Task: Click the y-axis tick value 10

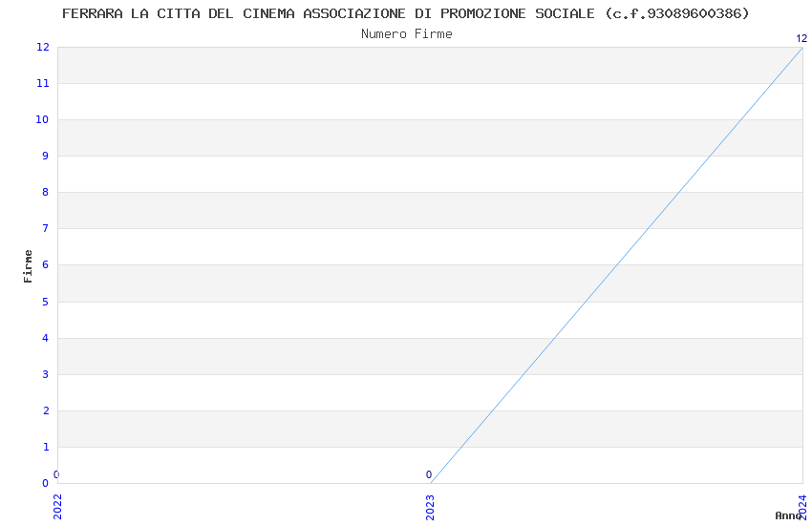Action: pos(42,119)
